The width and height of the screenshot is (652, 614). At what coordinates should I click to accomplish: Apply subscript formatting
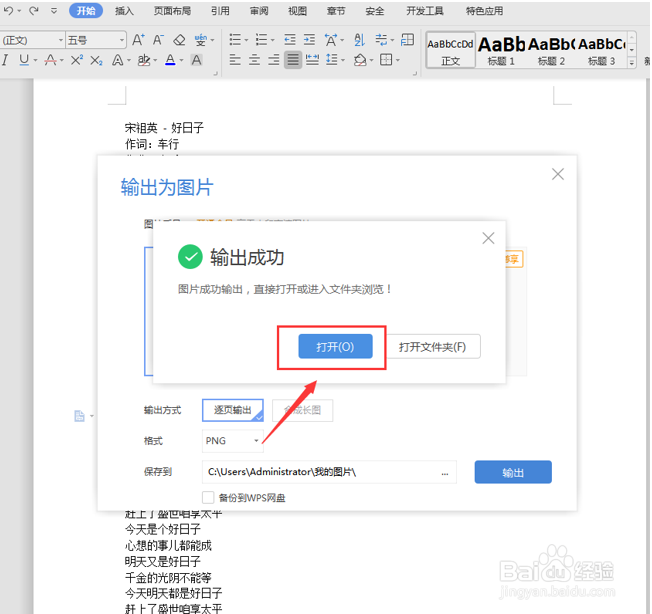[96, 60]
